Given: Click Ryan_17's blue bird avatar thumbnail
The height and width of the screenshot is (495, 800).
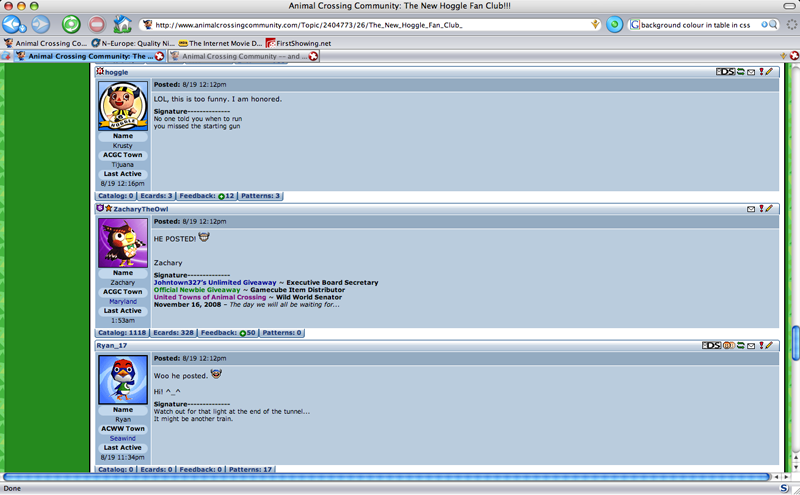Looking at the screenshot, I should pyautogui.click(x=123, y=380).
